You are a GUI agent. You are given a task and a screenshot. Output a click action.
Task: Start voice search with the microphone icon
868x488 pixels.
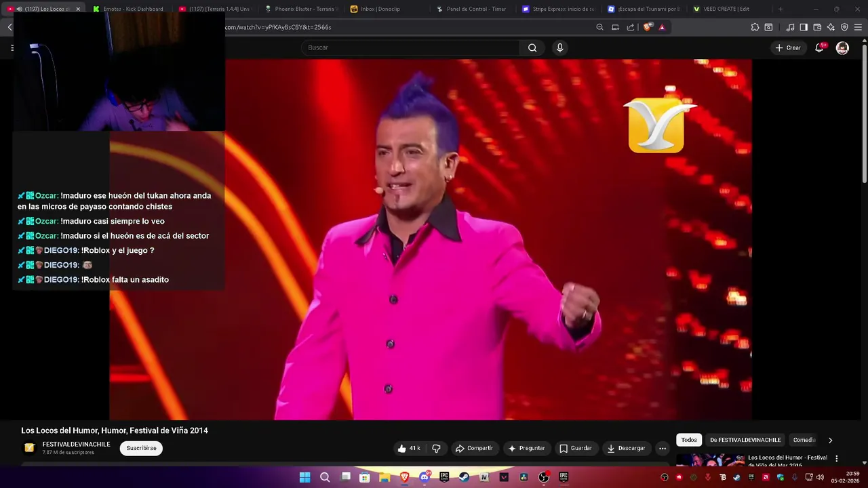[x=559, y=47]
